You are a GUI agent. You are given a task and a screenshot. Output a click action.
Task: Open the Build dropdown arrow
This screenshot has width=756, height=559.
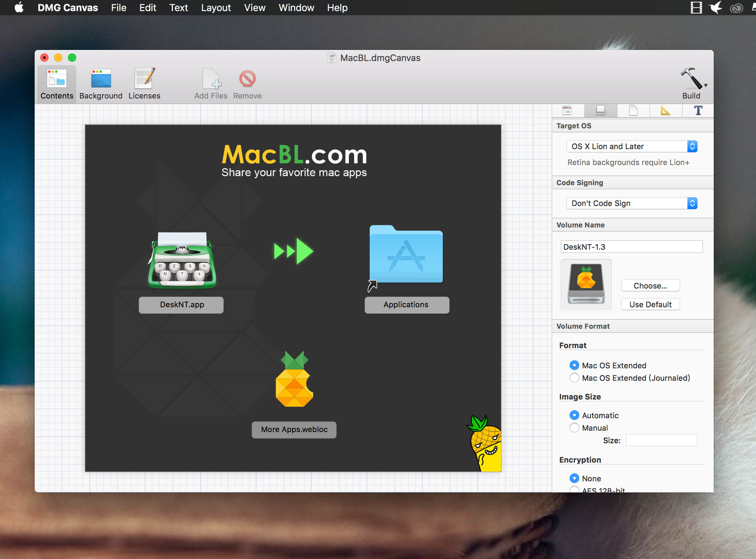706,85
